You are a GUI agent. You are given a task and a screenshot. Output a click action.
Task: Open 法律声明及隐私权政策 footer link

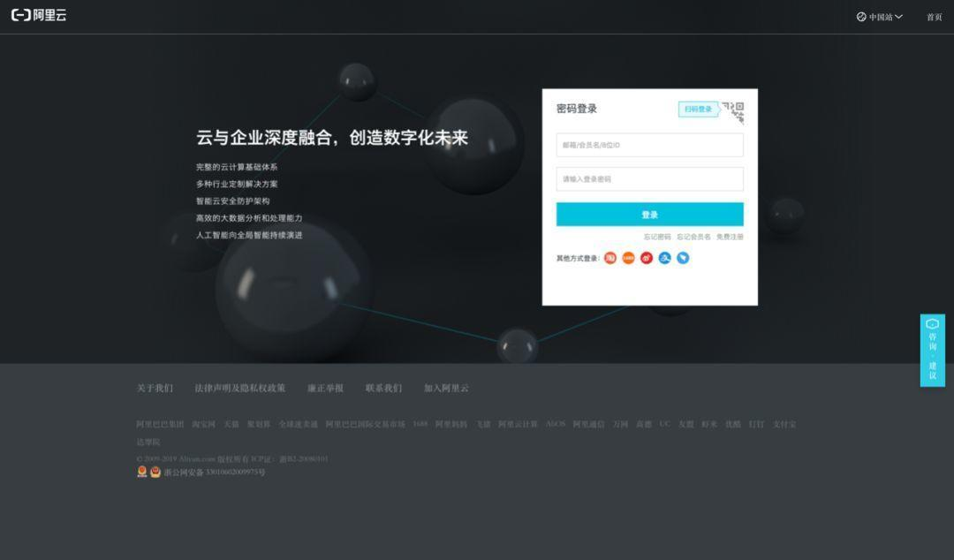pyautogui.click(x=239, y=388)
